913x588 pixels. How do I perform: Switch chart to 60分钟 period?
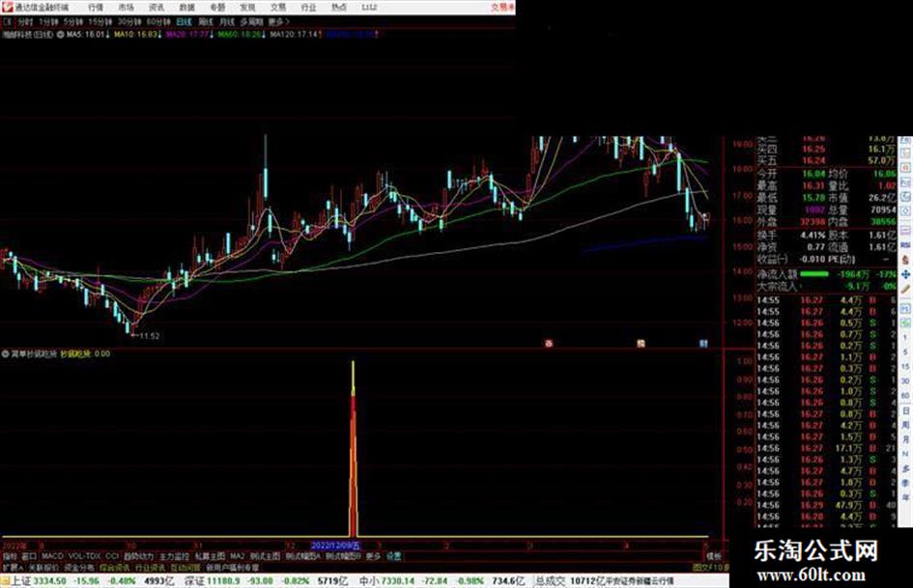pos(158,22)
